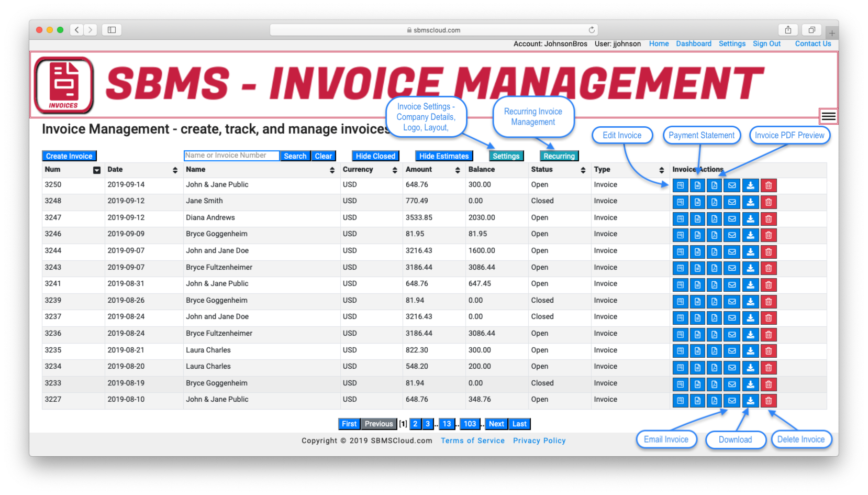Go to page 2 of invoices
Image resolution: width=868 pixels, height=495 pixels.
point(415,424)
